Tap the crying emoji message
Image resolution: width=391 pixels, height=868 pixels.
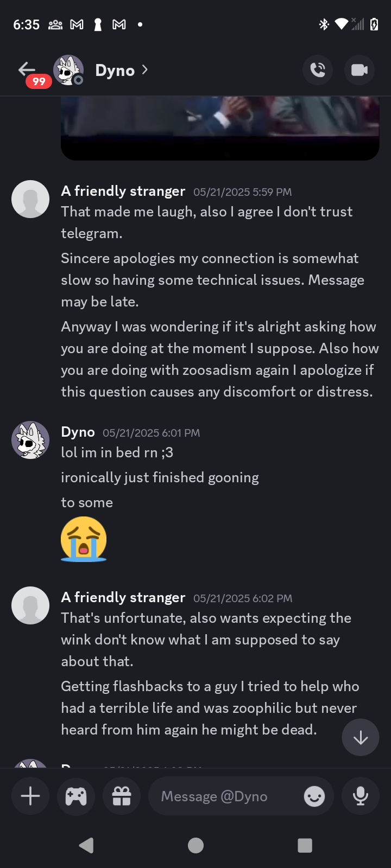click(x=84, y=538)
